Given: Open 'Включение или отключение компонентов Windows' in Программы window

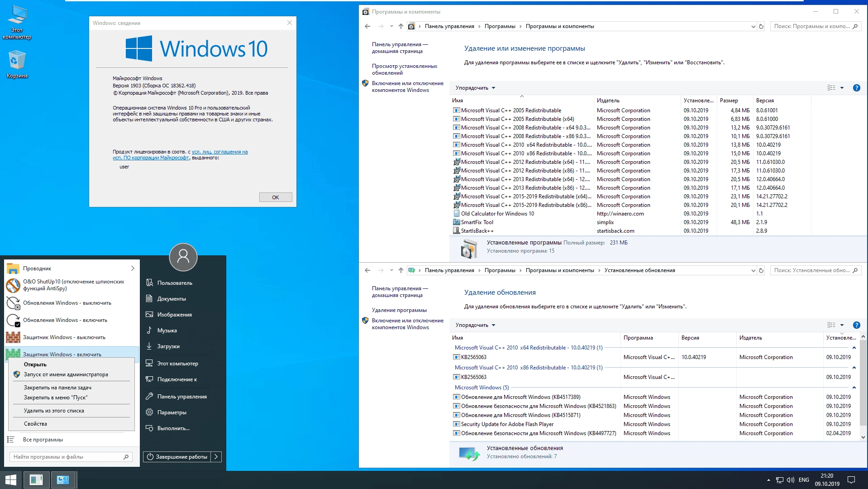Looking at the screenshot, I should click(407, 86).
